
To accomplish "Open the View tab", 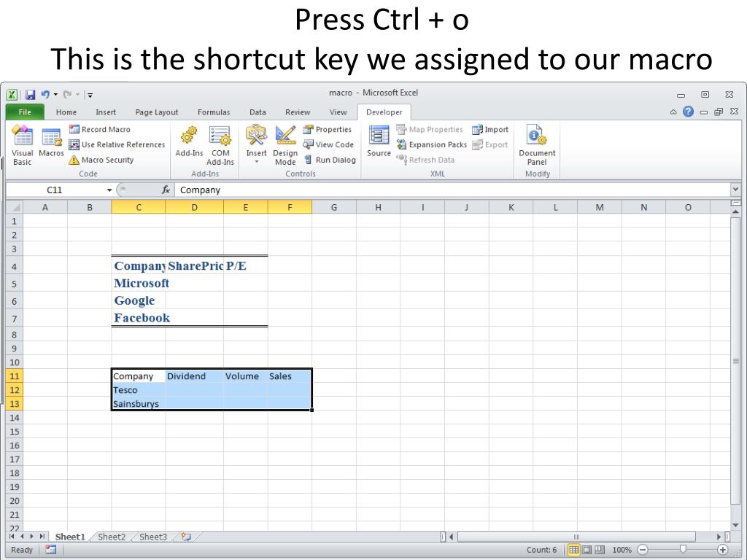I will [x=338, y=112].
